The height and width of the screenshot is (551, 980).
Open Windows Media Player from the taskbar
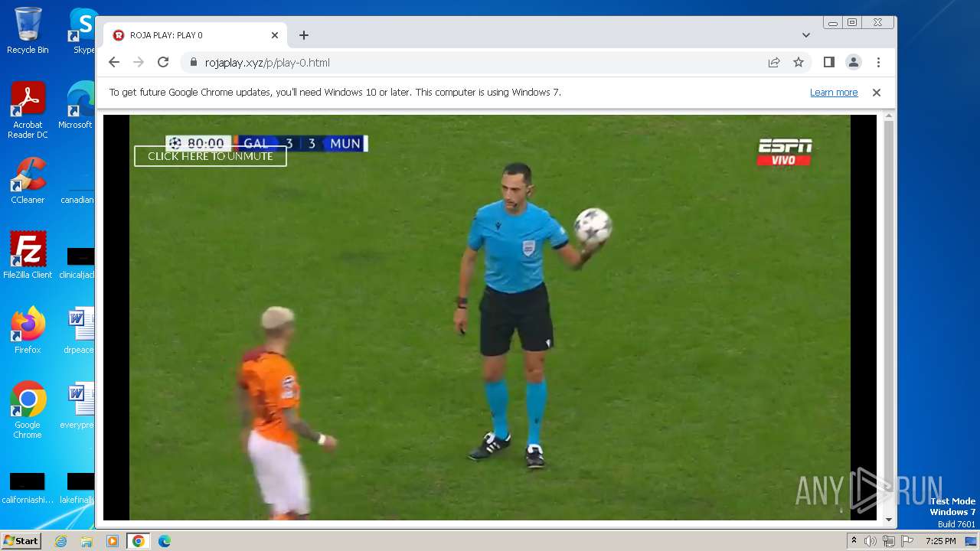tap(113, 541)
